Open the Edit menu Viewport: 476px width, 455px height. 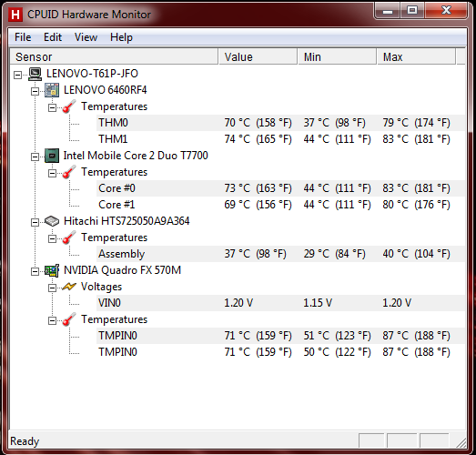53,37
